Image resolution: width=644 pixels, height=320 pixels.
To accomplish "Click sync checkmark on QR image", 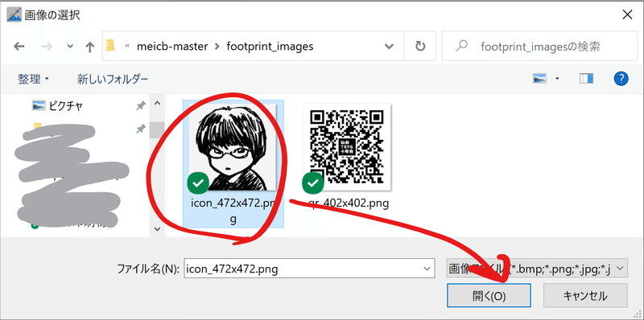I will coord(313,183).
